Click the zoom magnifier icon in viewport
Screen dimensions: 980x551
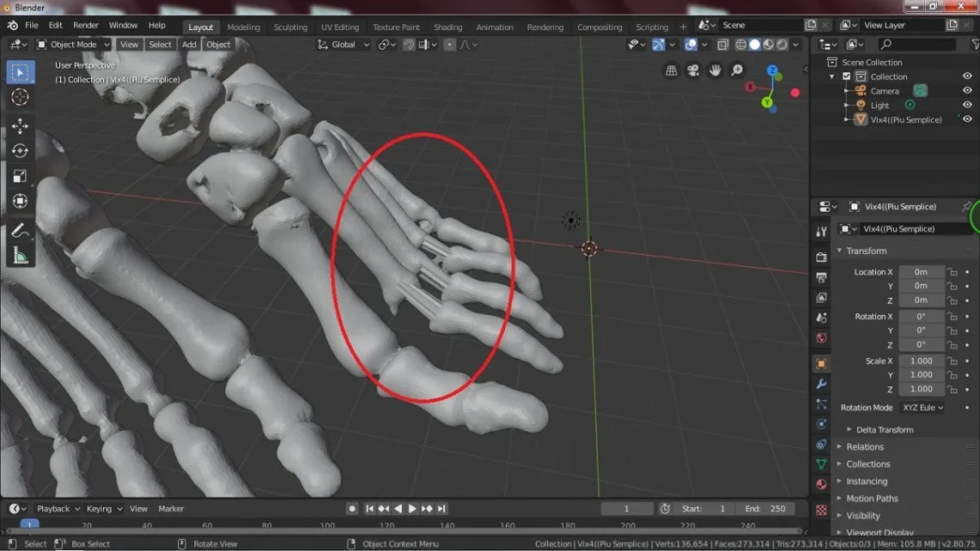point(737,71)
